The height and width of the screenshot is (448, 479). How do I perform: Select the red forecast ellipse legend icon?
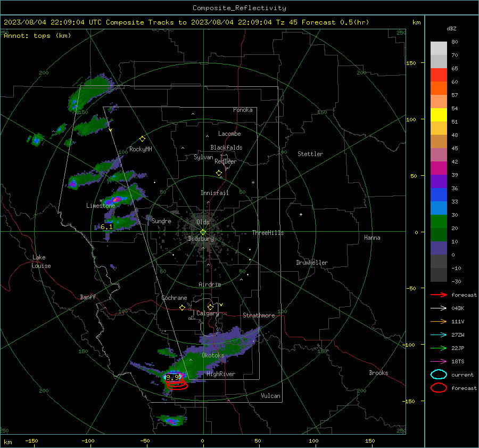point(439,388)
